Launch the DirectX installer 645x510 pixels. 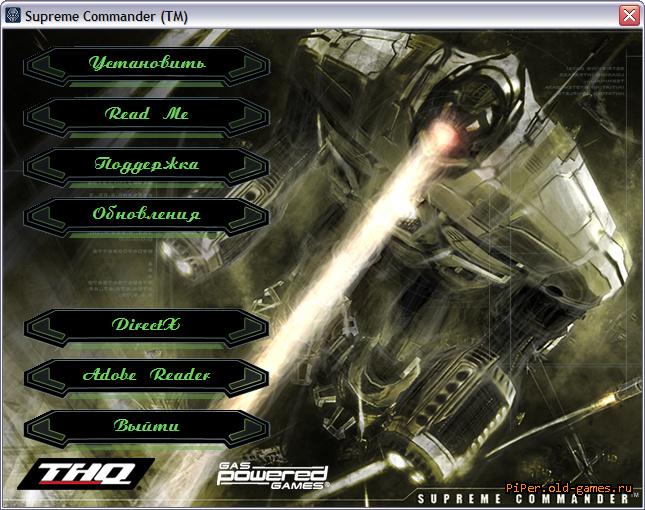click(x=146, y=325)
